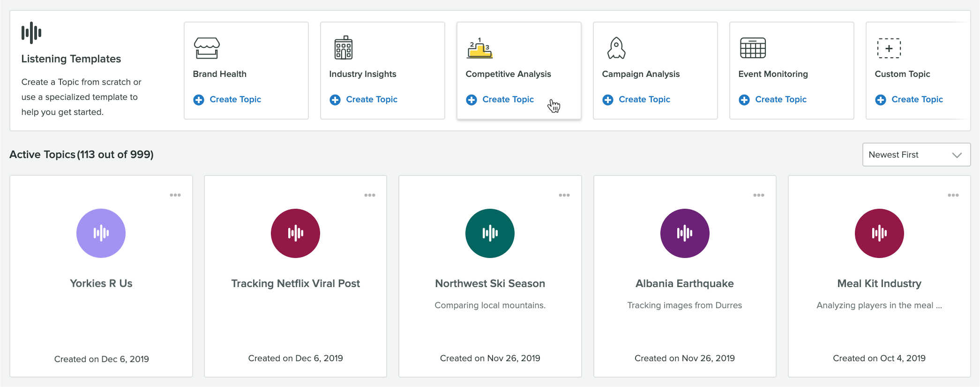Click 'Tracking images from Durres' description
The image size is (980, 387).
pos(685,305)
